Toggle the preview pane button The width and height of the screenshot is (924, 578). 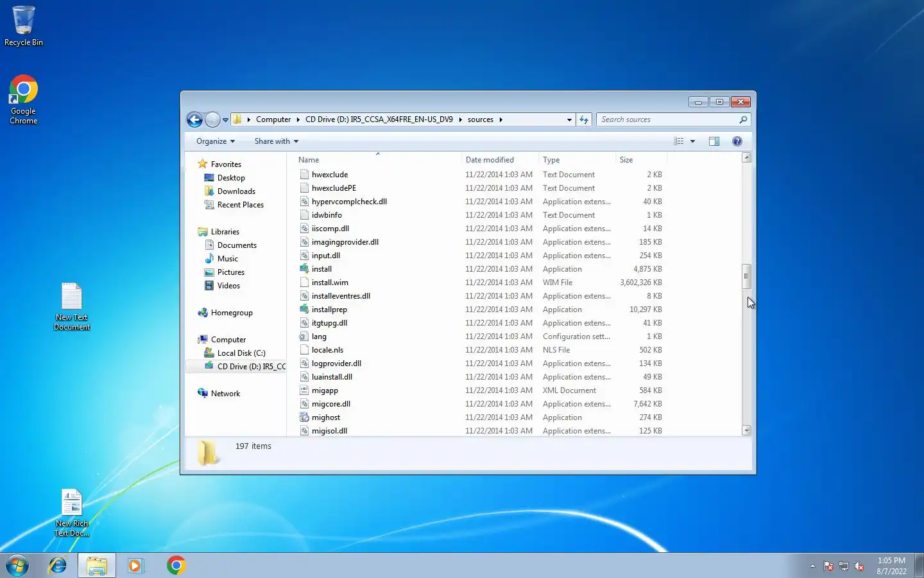[714, 141]
